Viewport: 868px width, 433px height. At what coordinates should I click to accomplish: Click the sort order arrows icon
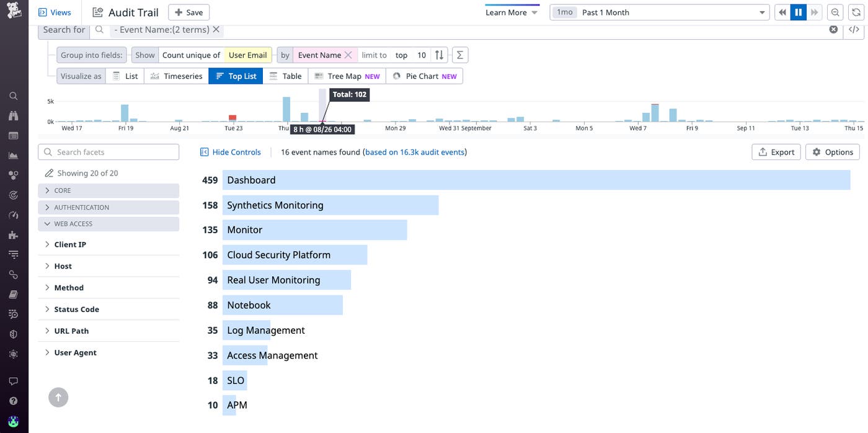click(439, 55)
